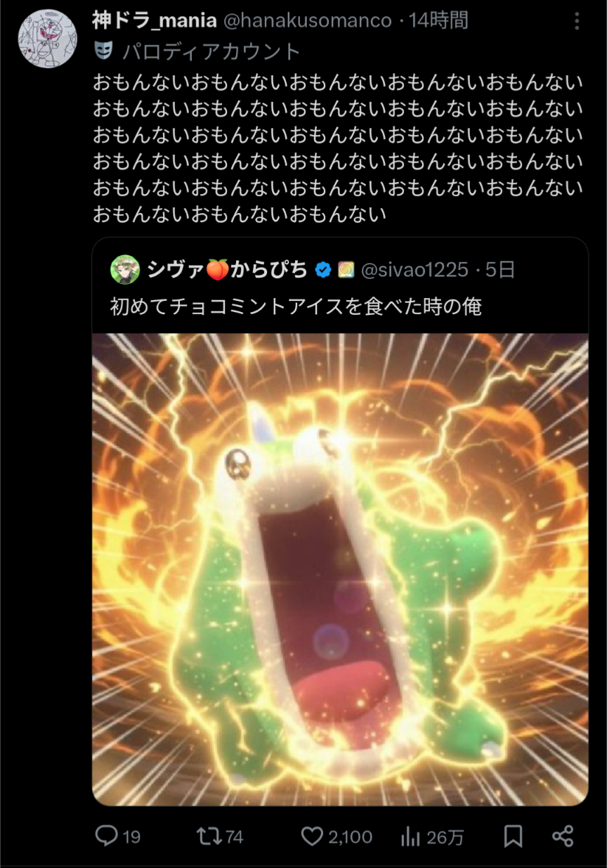Open the three-dot more options menu

click(577, 22)
